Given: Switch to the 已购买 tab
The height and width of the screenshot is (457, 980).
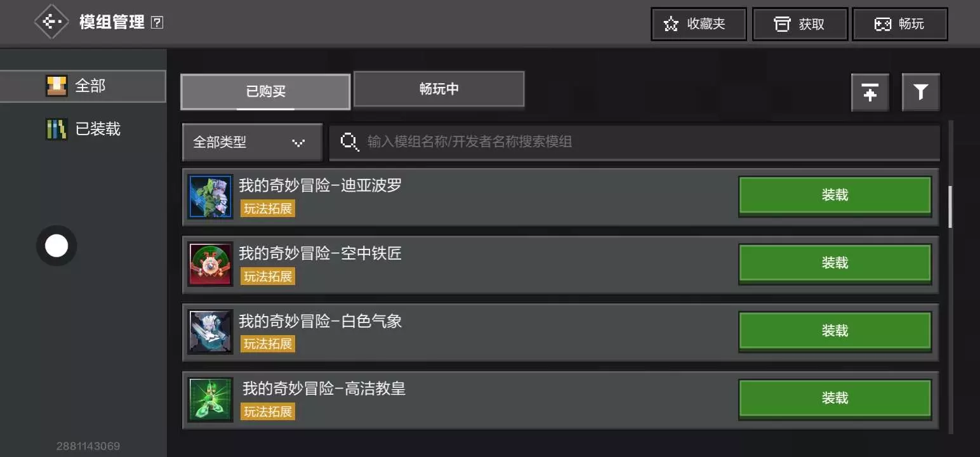Looking at the screenshot, I should point(265,92).
